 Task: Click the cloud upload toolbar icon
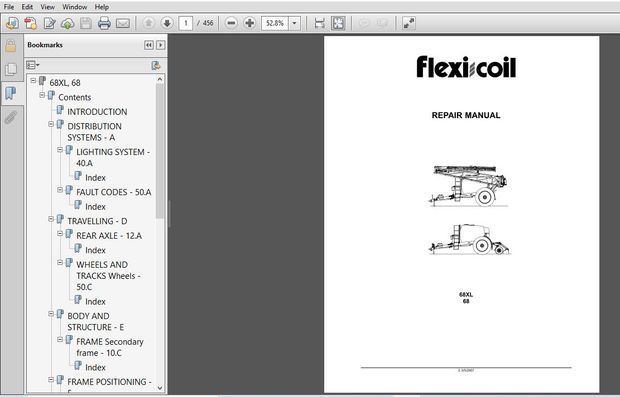[x=68, y=23]
